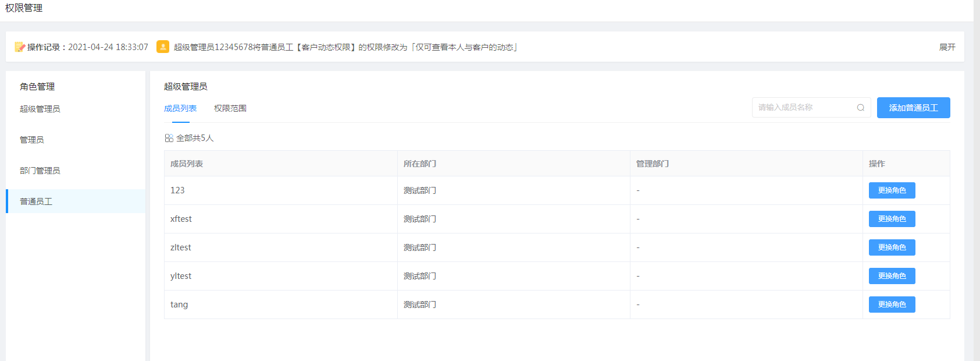Image resolution: width=980 pixels, height=361 pixels.
Task: Click the operation record message text
Action: coord(345,47)
